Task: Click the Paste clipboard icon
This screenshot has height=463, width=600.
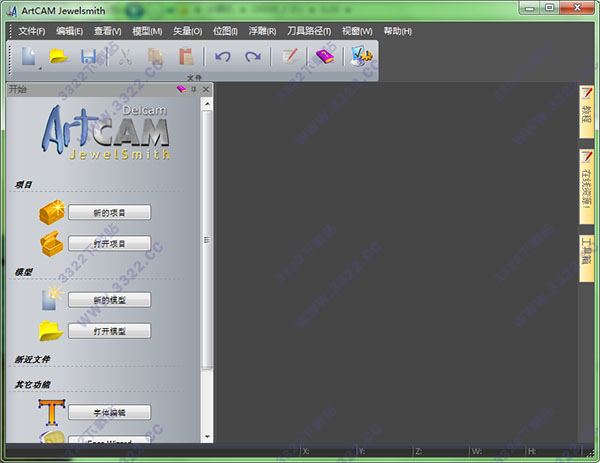Action: [186, 57]
